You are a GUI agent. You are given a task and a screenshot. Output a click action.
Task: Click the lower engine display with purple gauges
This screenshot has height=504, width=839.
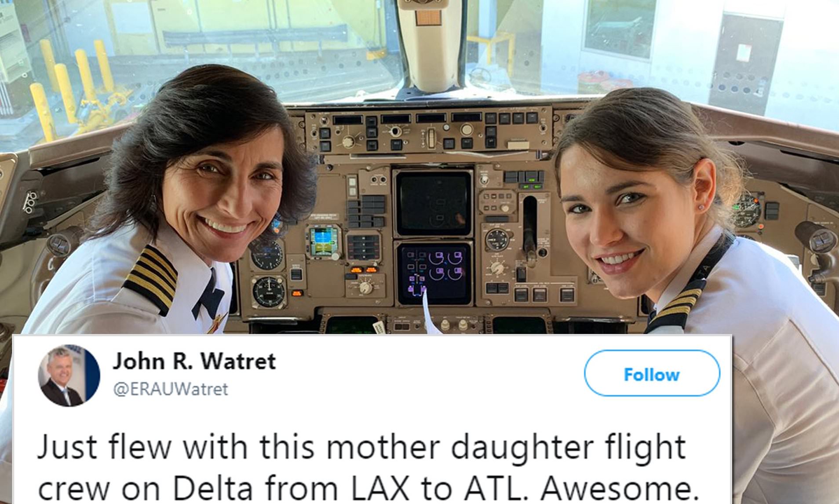434,274
